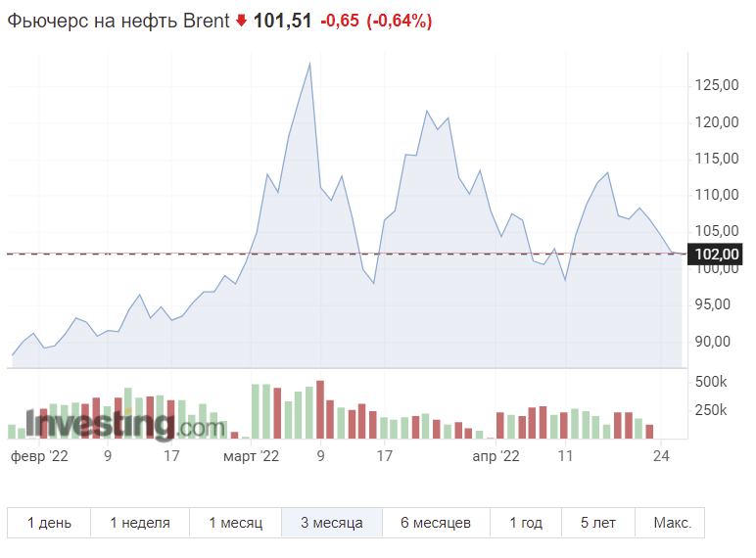Select the "1 неделя" range tab
The image size is (756, 558).
click(x=140, y=523)
